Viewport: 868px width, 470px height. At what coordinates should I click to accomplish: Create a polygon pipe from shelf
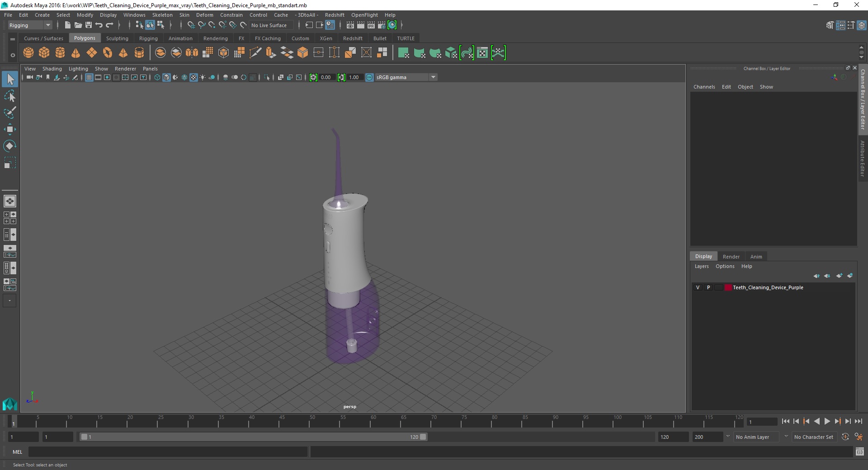pos(139,53)
